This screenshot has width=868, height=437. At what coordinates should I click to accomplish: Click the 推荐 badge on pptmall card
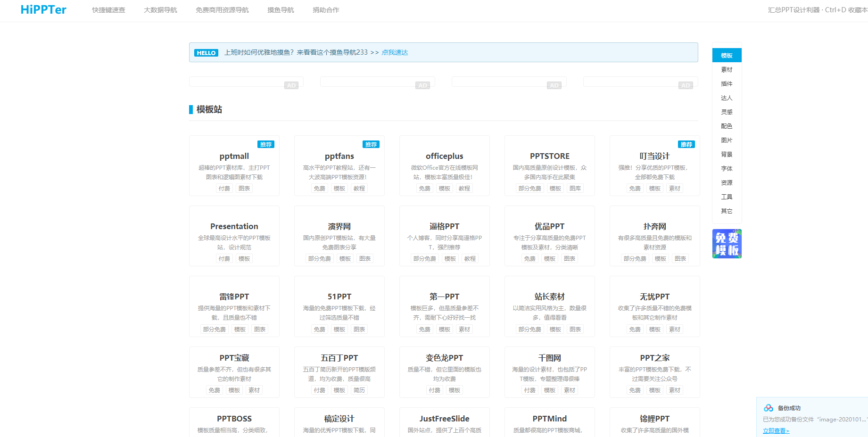coord(266,144)
